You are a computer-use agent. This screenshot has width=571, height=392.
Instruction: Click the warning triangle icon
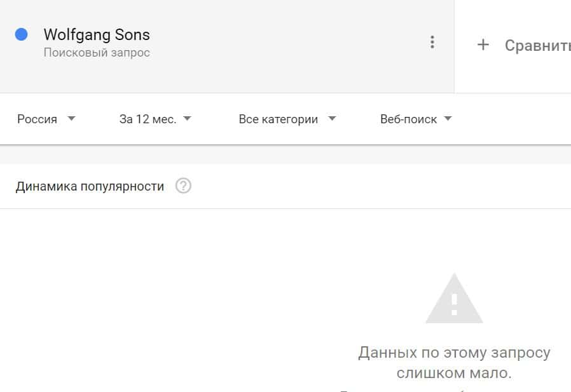point(453,299)
